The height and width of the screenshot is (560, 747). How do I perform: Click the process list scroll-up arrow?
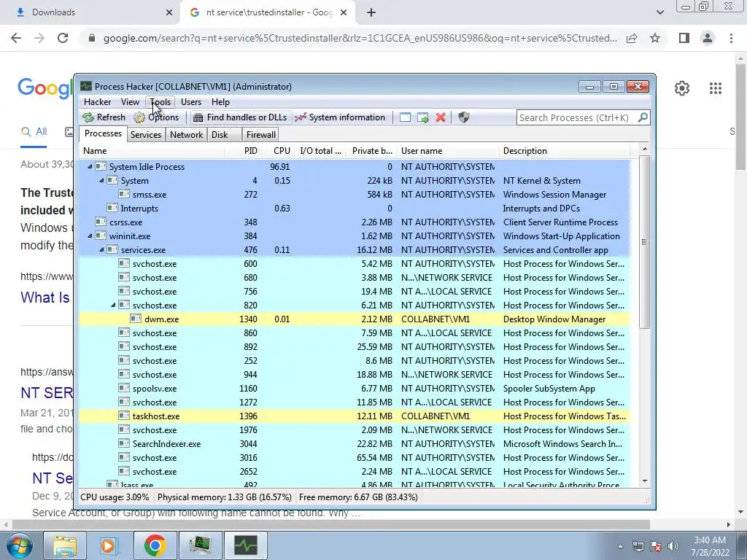pos(645,149)
